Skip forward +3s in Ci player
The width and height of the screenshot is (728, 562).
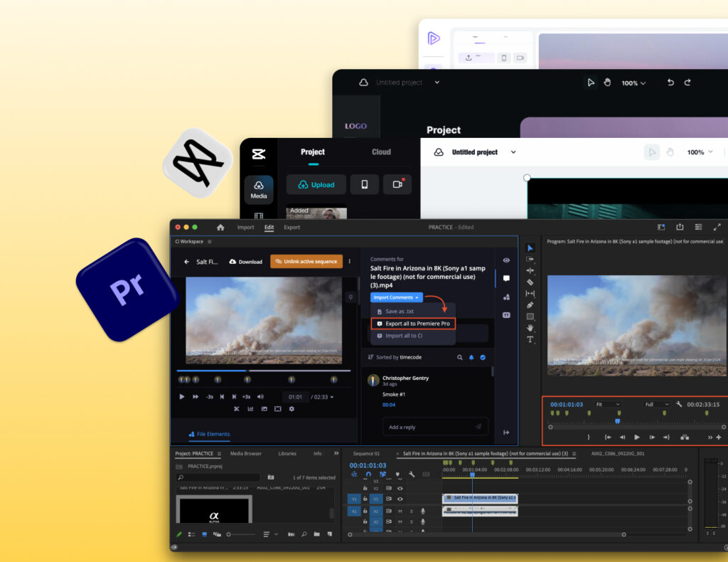(247, 397)
